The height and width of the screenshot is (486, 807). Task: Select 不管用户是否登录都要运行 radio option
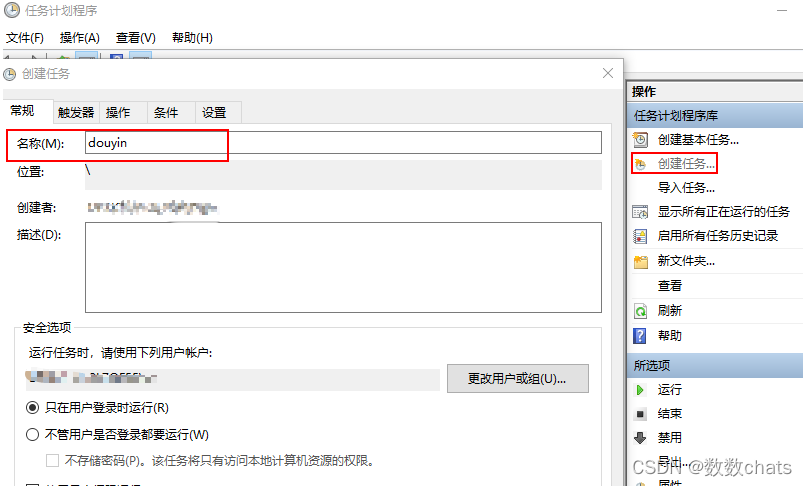click(32, 435)
